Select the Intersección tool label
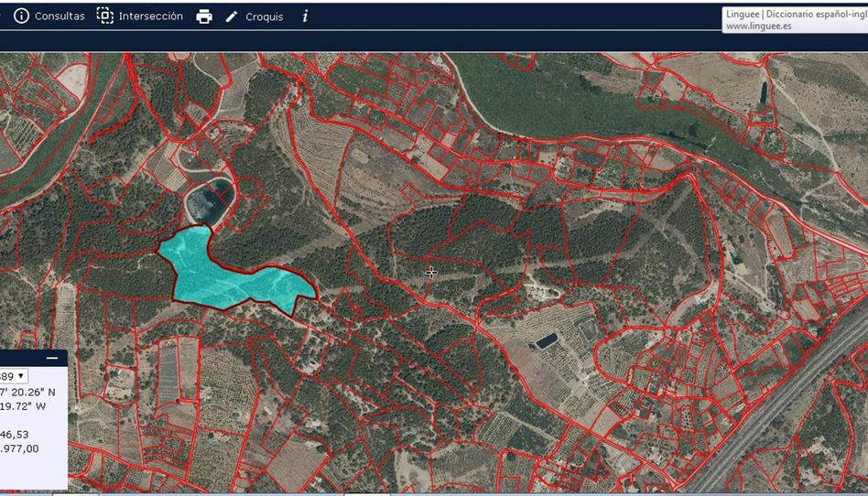868x496 pixels. 151,16
